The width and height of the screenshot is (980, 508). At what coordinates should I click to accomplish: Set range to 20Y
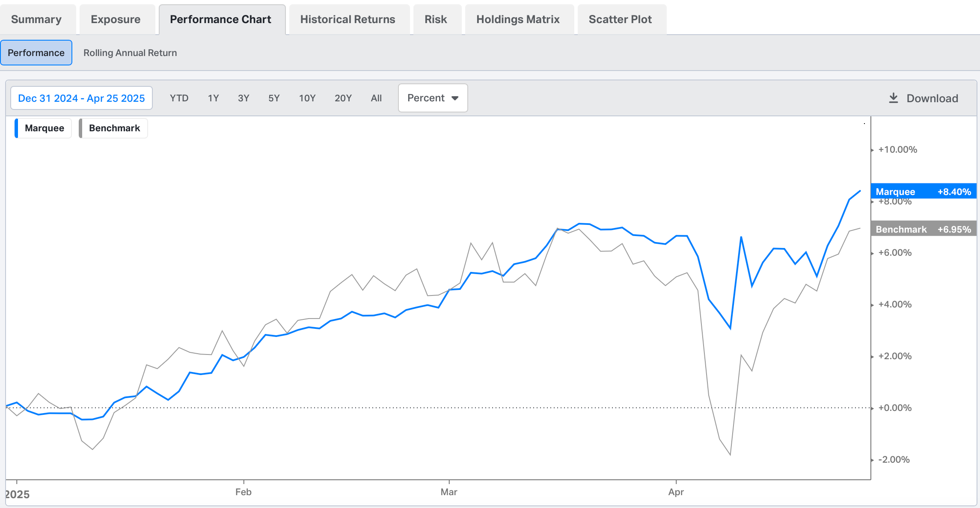(x=343, y=98)
